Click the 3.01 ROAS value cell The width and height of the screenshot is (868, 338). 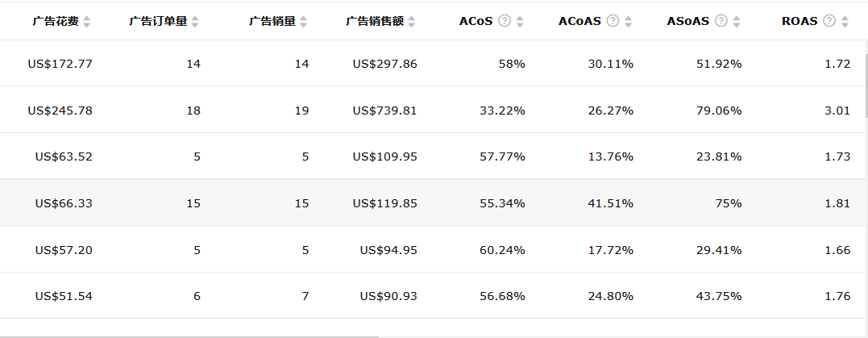838,111
